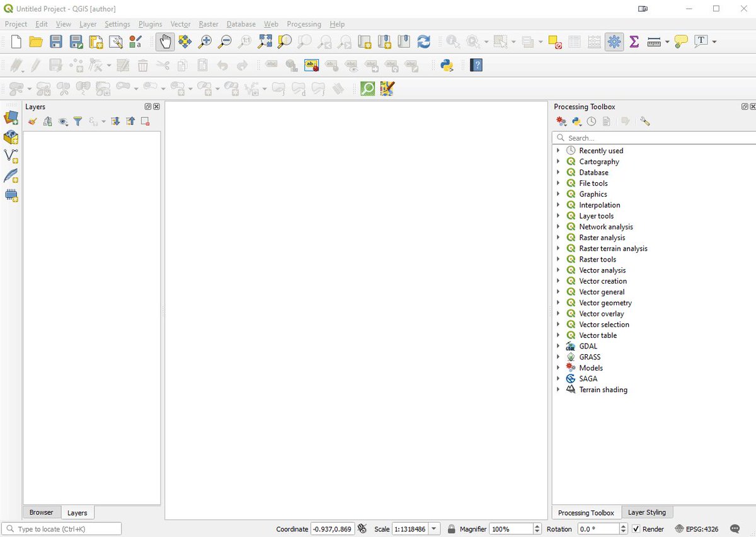
Task: Open the Raster menu
Action: coord(209,24)
